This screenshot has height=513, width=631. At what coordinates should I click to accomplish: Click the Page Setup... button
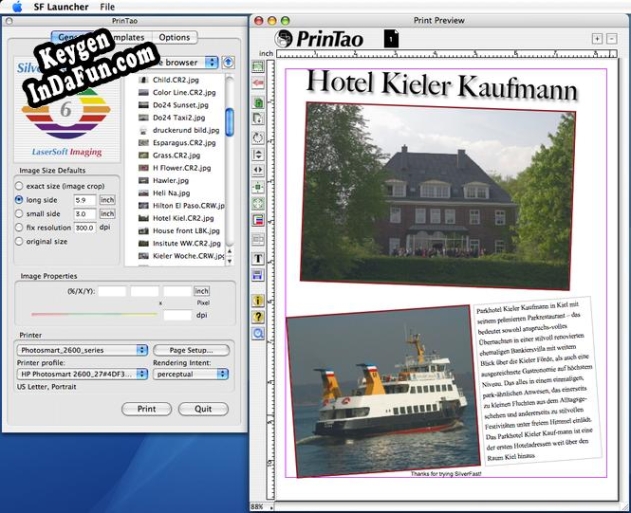(x=192, y=350)
